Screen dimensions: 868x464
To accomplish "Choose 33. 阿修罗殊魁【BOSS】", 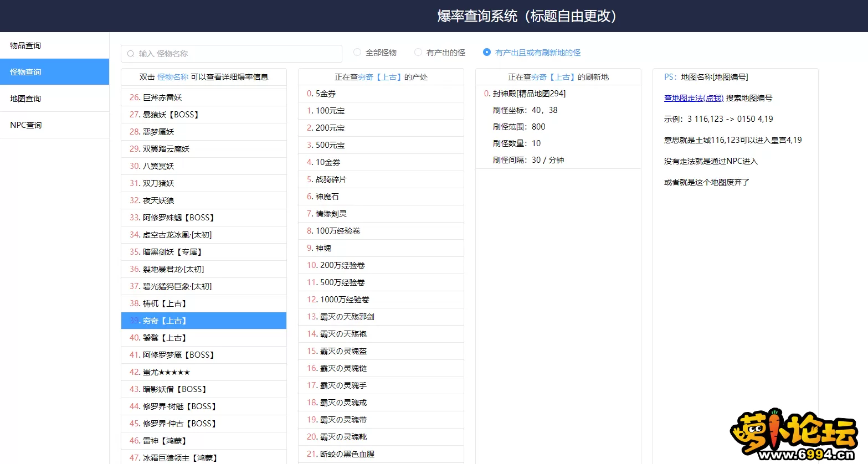I will [x=204, y=218].
